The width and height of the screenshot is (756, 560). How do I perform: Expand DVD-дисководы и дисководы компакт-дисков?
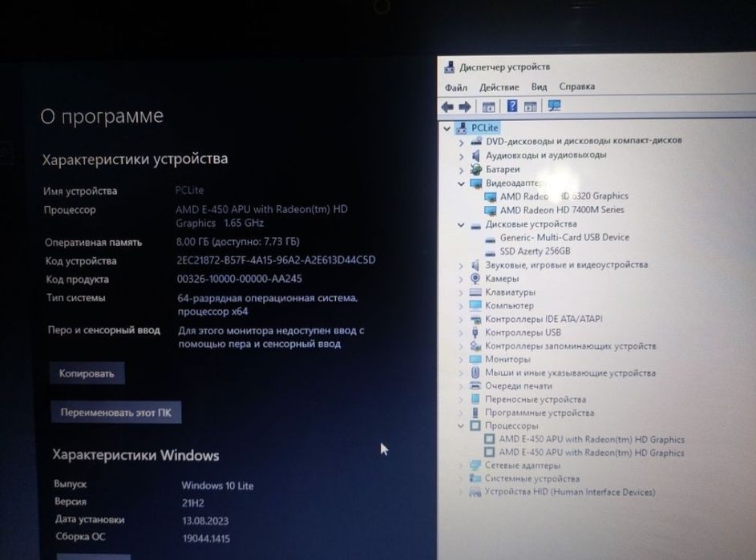(462, 143)
